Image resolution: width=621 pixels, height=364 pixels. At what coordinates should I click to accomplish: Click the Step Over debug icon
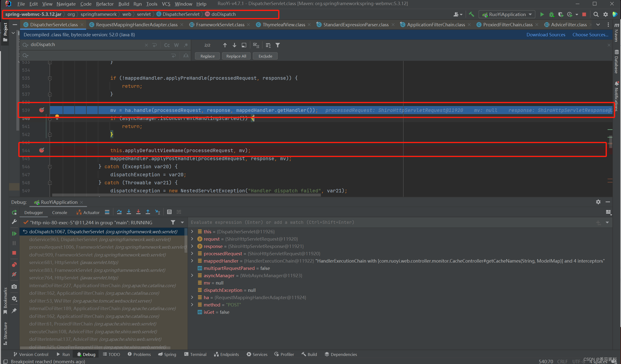point(119,212)
